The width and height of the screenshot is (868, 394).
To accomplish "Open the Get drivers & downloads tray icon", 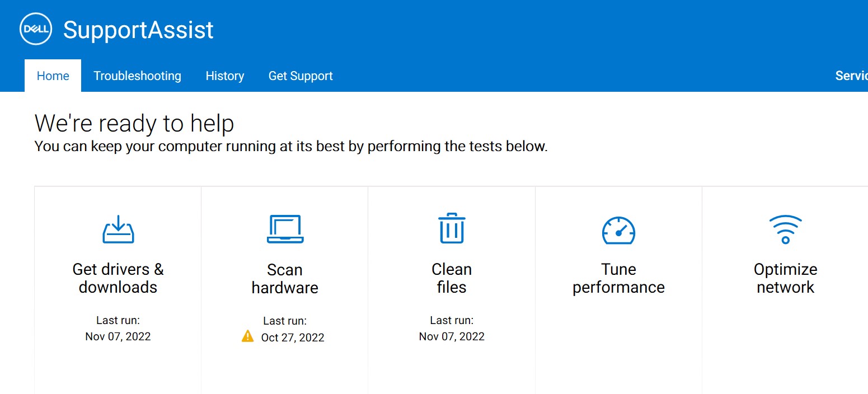I will tap(118, 229).
